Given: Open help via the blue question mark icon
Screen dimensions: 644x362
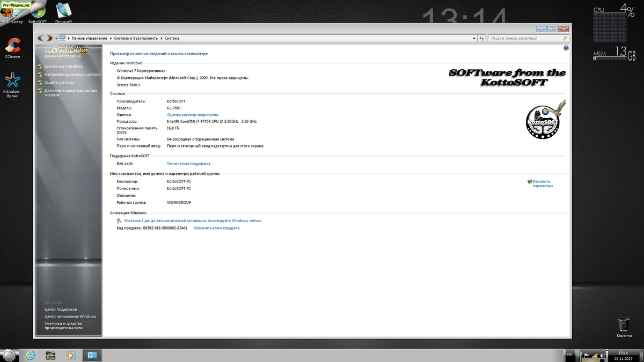Looking at the screenshot, I should [x=566, y=48].
